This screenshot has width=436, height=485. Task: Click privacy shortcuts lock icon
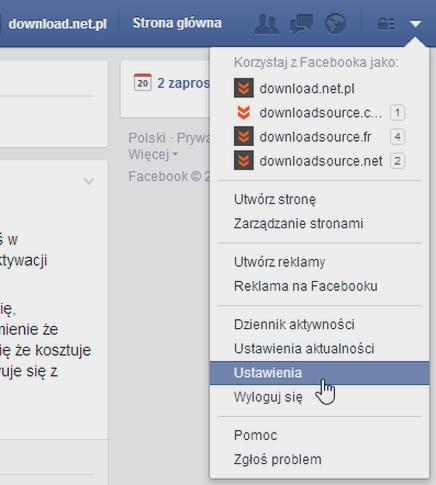(386, 24)
